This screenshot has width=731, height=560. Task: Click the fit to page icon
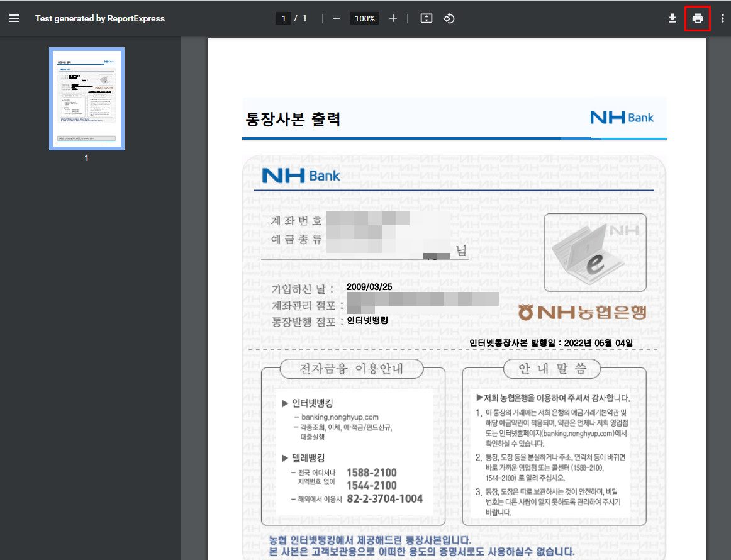(427, 19)
